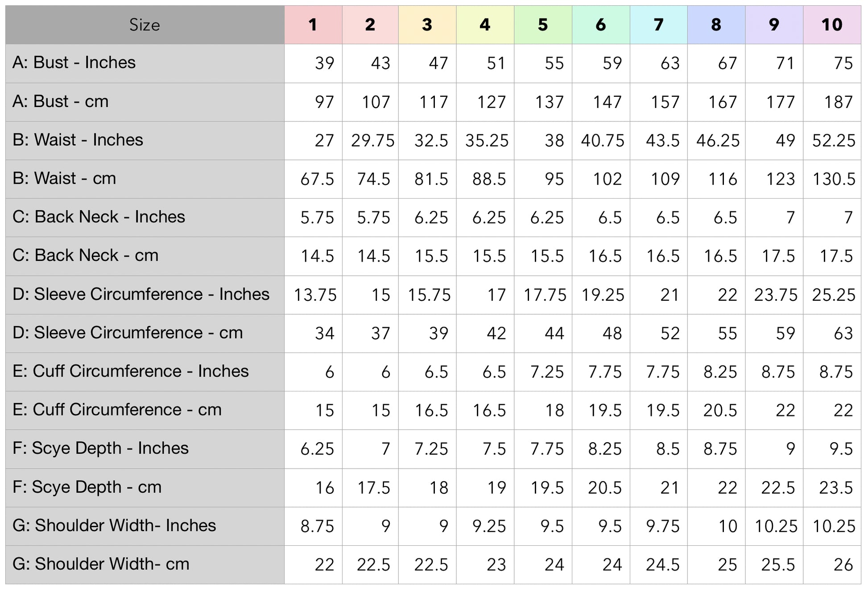Click the waist inches value 40.75
Viewport: 868px width, 590px height.
click(602, 141)
